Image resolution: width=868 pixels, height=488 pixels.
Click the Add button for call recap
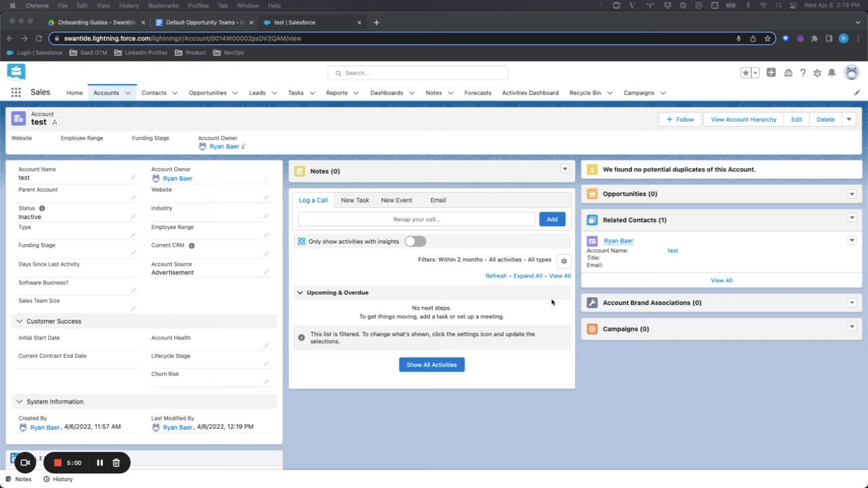(552, 219)
